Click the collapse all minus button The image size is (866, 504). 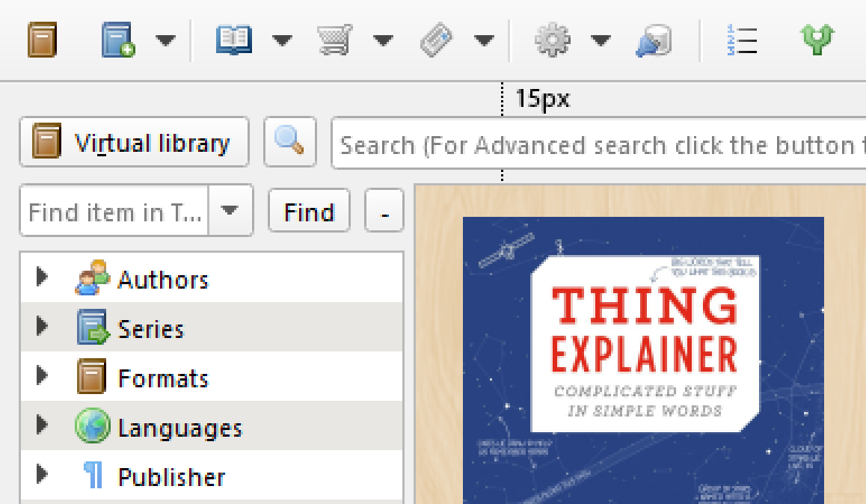tap(384, 211)
